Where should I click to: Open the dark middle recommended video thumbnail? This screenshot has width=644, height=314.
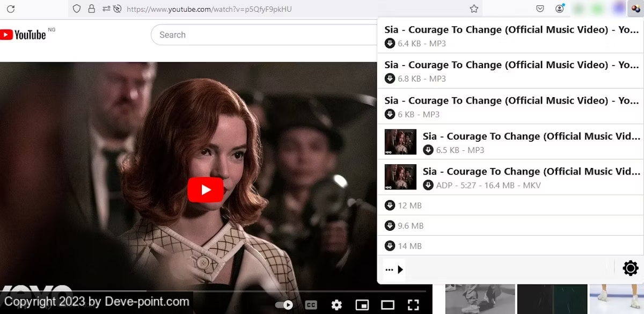(x=552, y=299)
